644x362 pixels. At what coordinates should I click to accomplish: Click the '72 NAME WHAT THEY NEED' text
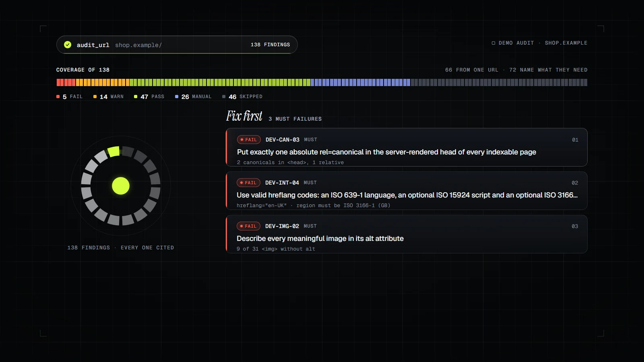548,70
